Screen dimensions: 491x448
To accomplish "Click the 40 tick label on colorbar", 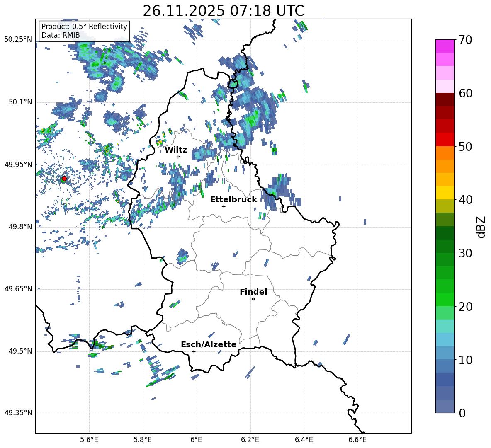I will (465, 200).
